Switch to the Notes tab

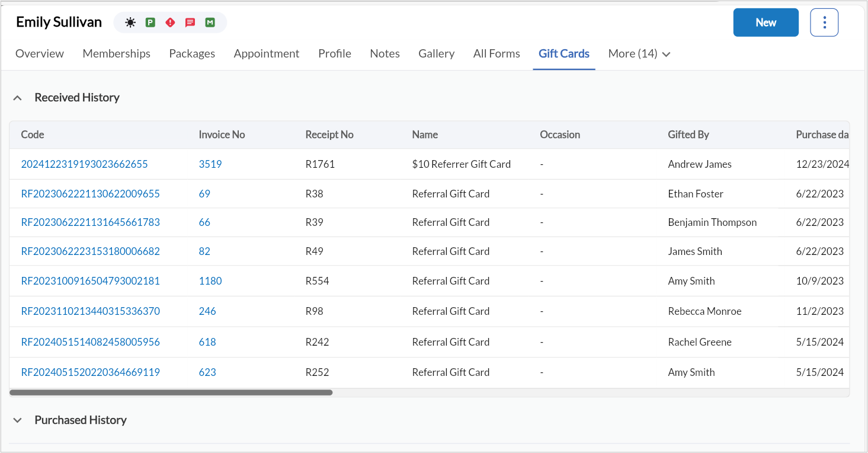pos(385,54)
